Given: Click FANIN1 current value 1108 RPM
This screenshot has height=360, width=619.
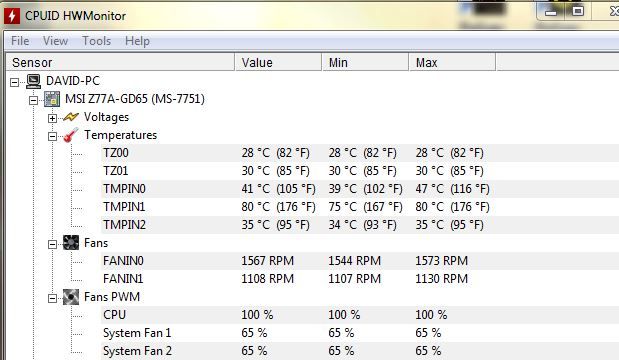Looking at the screenshot, I should pos(268,279).
